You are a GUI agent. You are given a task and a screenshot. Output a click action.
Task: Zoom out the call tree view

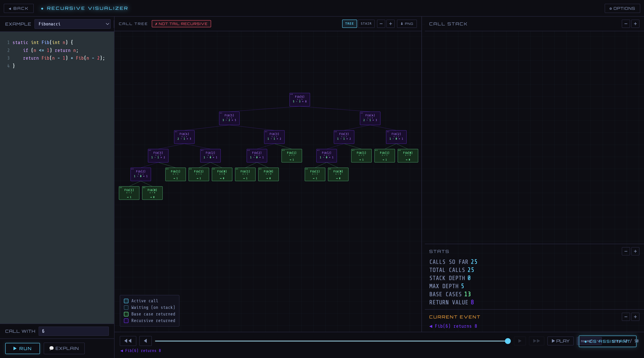click(x=381, y=24)
